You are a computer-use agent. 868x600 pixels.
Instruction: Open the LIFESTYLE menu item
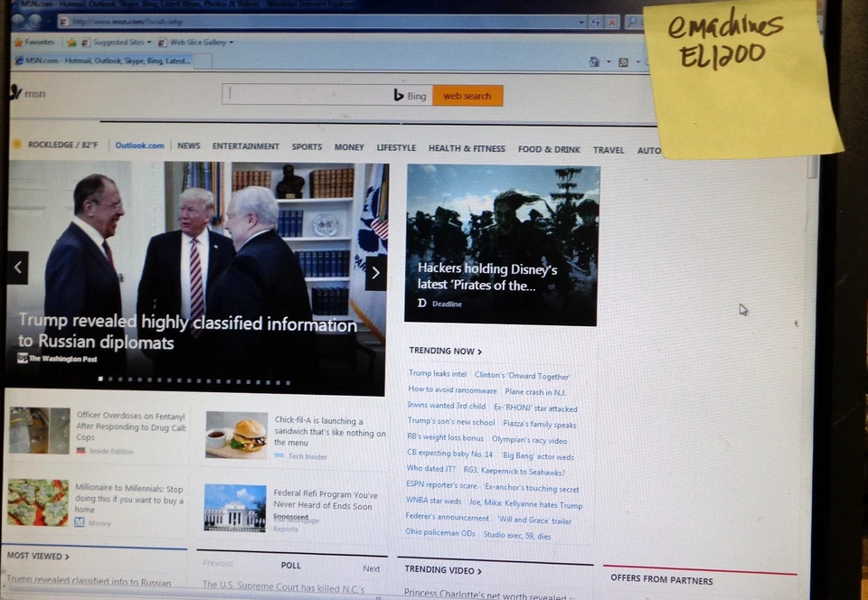(x=396, y=148)
